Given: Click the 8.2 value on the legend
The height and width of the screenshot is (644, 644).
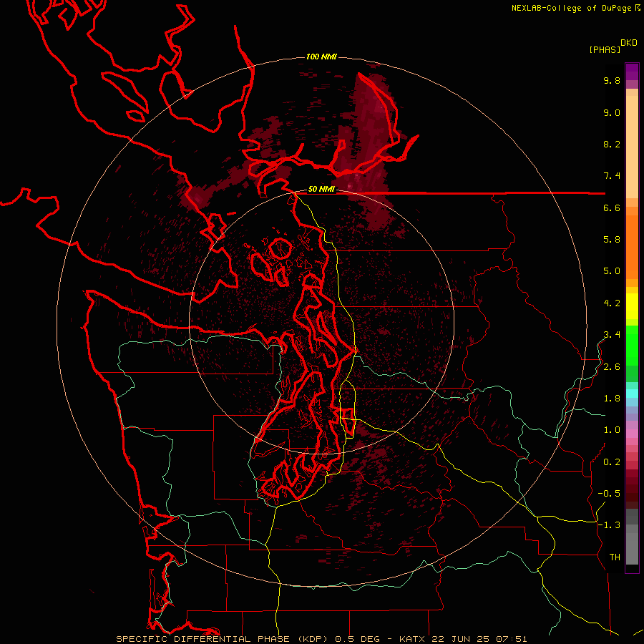Looking at the screenshot, I should (612, 144).
